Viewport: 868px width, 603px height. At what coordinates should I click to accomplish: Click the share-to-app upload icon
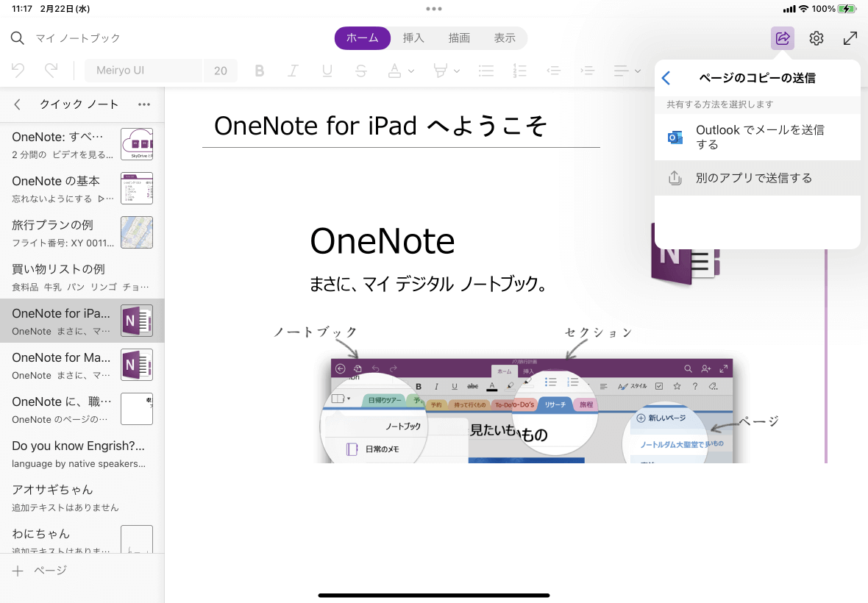(675, 178)
